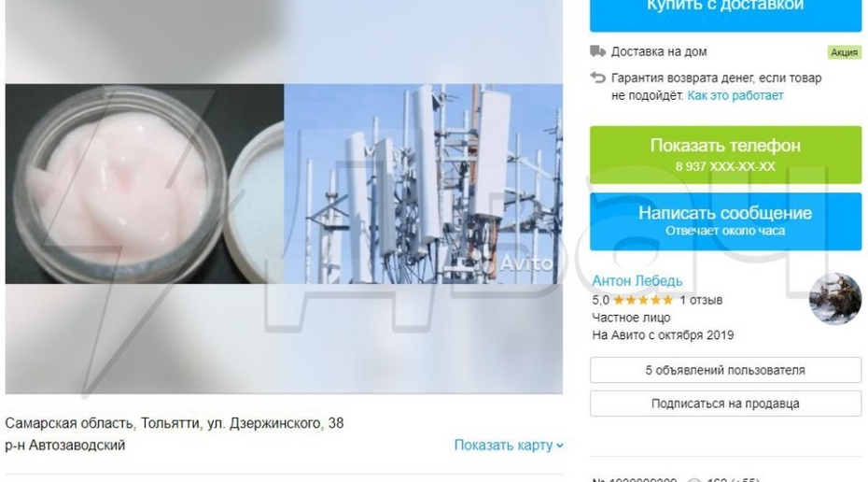Open the cell tower antenna photo
868x482 pixels.
tap(424, 184)
